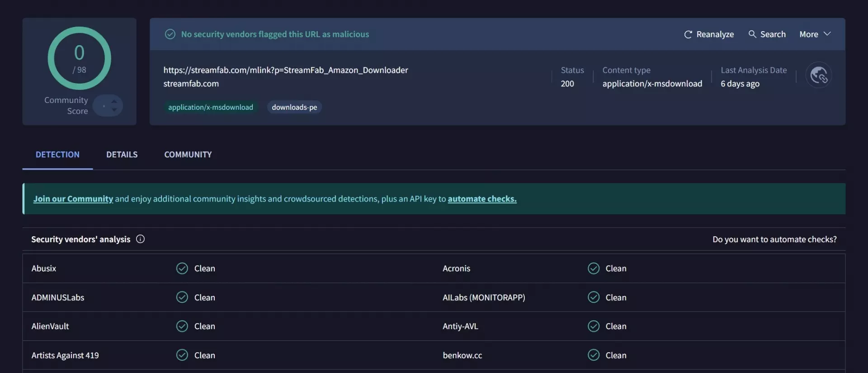Click the benkow.cc vendor name
868x373 pixels.
point(462,355)
